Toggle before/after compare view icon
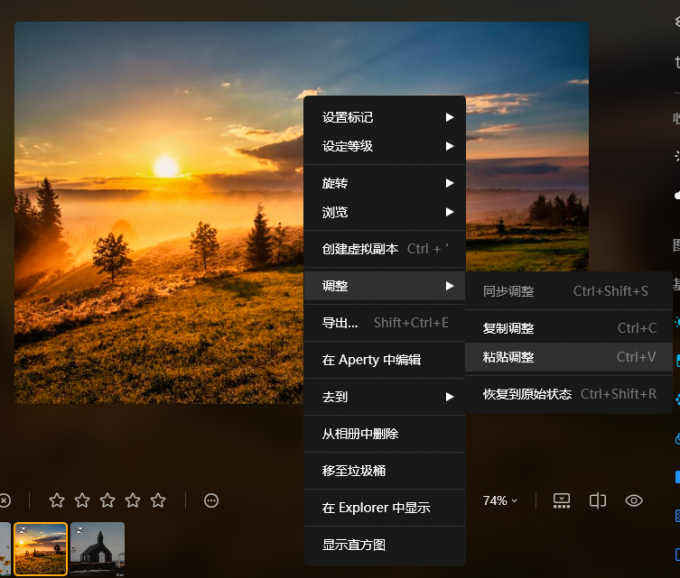 pos(598,500)
